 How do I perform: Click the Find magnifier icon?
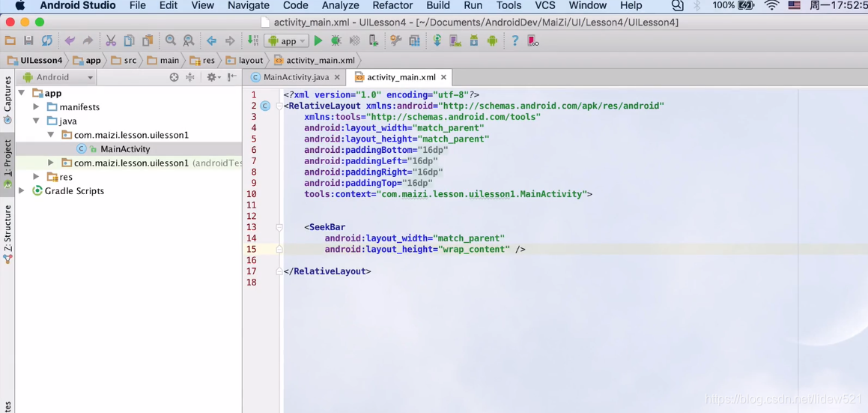(171, 40)
